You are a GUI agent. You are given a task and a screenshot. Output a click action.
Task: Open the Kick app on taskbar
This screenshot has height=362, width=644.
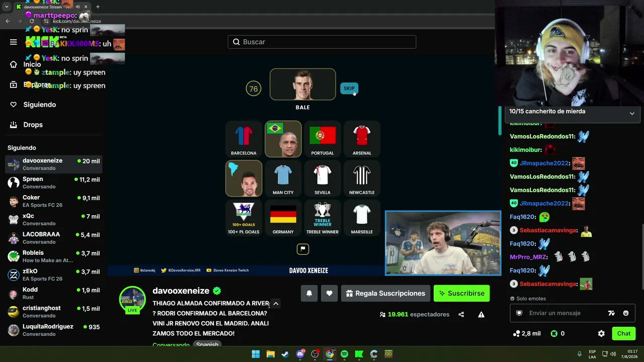359,354
